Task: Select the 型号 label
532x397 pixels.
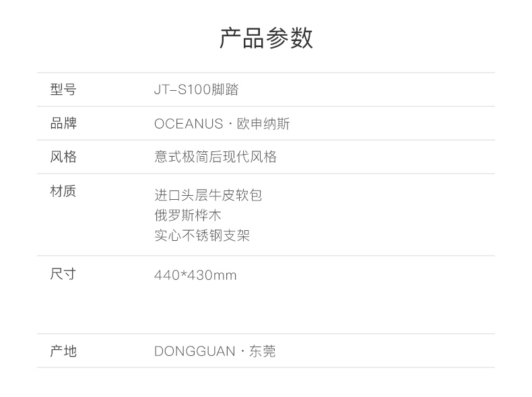Action: click(63, 89)
